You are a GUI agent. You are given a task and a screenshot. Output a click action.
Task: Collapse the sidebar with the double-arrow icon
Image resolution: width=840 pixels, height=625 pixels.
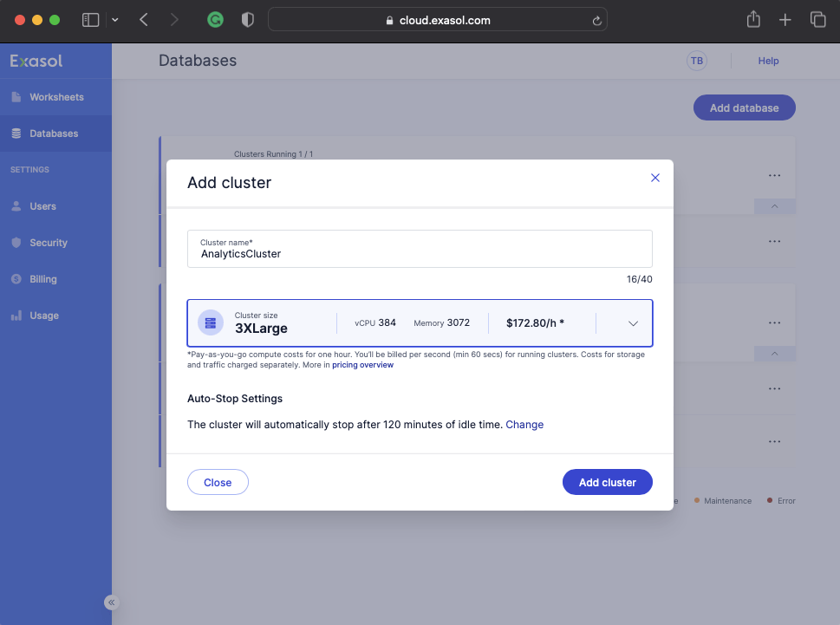pos(111,602)
